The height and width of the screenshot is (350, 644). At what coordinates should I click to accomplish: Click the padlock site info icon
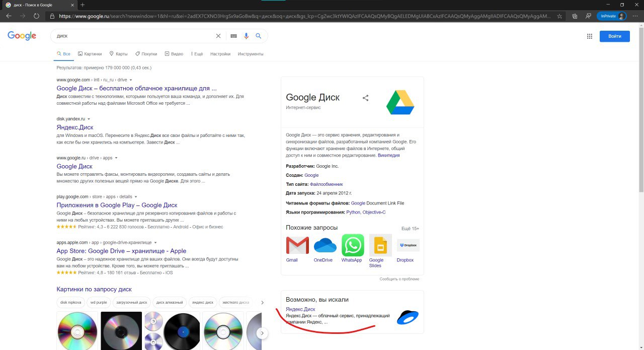(52, 16)
